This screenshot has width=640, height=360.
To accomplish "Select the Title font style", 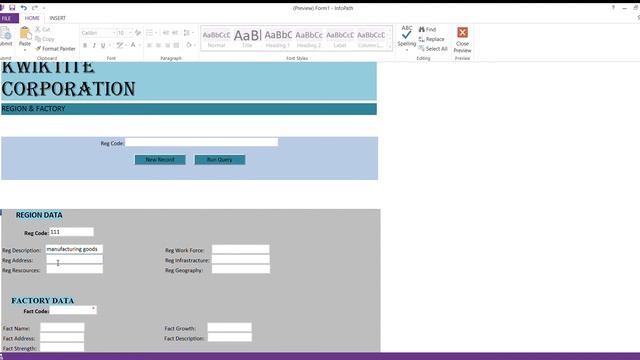I will click(247, 39).
